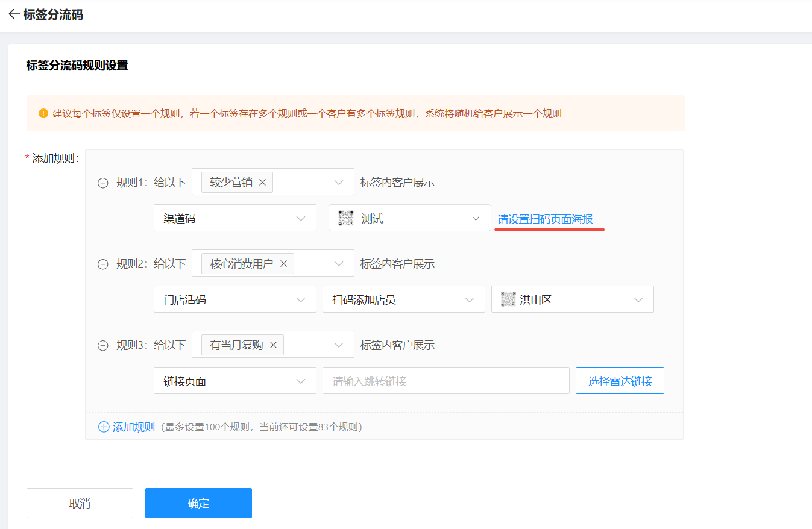Open the 洪山区 store dropdown
812x529 pixels.
pos(573,299)
